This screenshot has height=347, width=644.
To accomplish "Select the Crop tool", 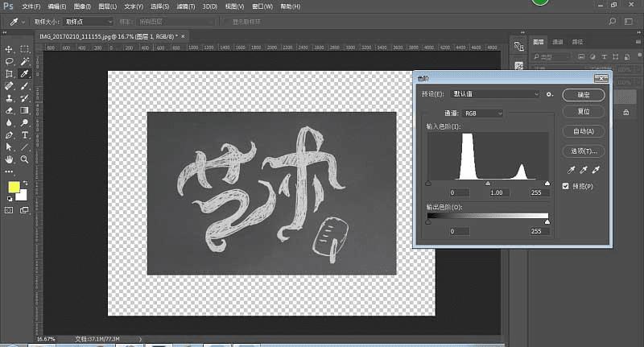I will coord(9,74).
